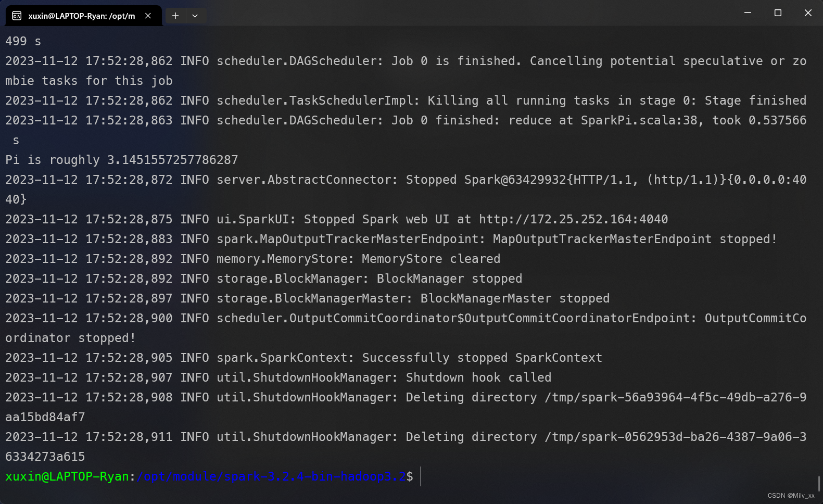Open a new terminal tab with the plus icon
Viewport: 823px width, 504px height.
(175, 16)
